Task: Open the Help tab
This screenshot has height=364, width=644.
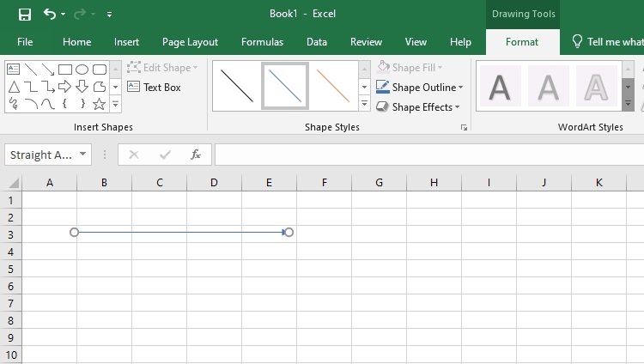Action: click(x=460, y=42)
